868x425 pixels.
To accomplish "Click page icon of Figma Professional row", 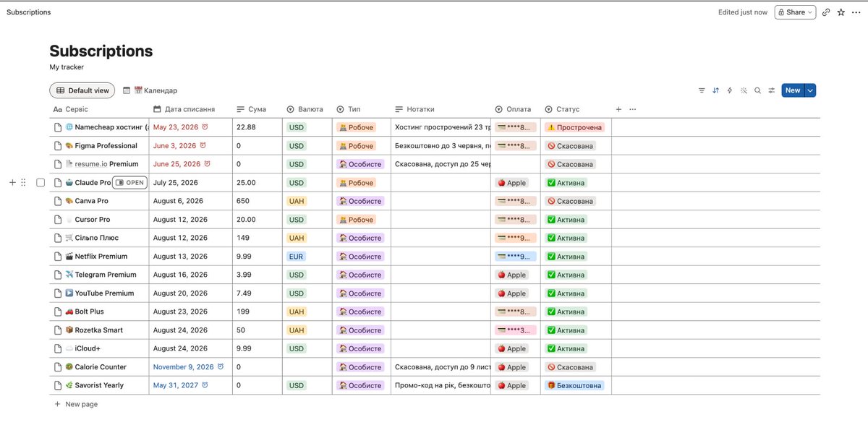I will [x=59, y=146].
